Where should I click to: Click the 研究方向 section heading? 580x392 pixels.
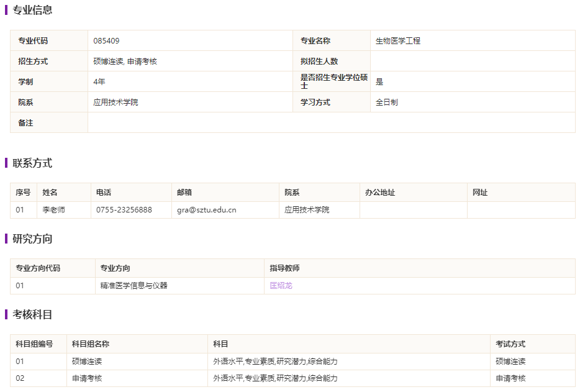click(x=32, y=239)
